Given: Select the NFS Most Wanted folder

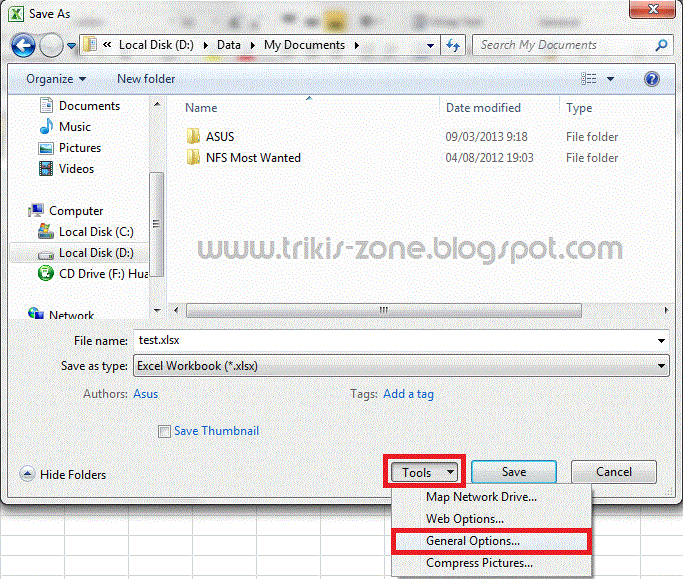Looking at the screenshot, I should click(253, 158).
